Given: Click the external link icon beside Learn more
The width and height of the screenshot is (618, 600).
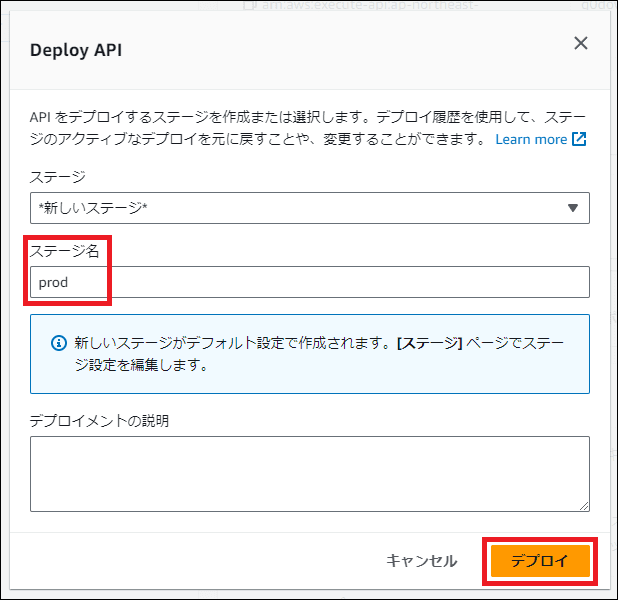Looking at the screenshot, I should [x=579, y=139].
